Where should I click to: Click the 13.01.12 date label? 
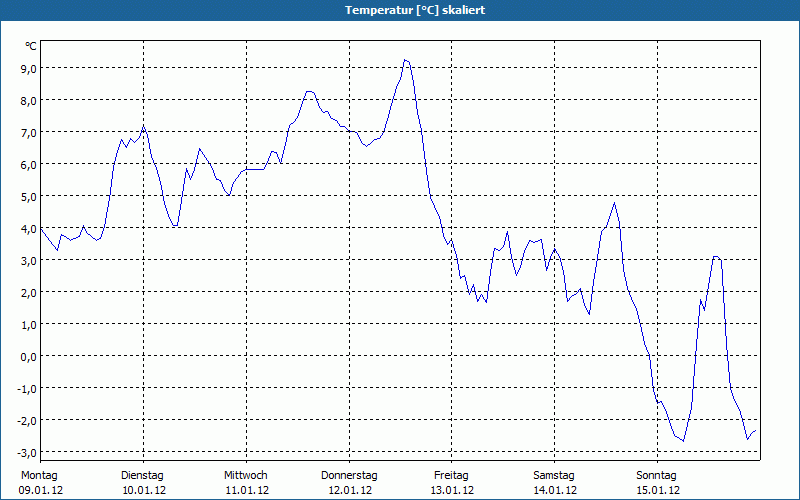coord(453,490)
